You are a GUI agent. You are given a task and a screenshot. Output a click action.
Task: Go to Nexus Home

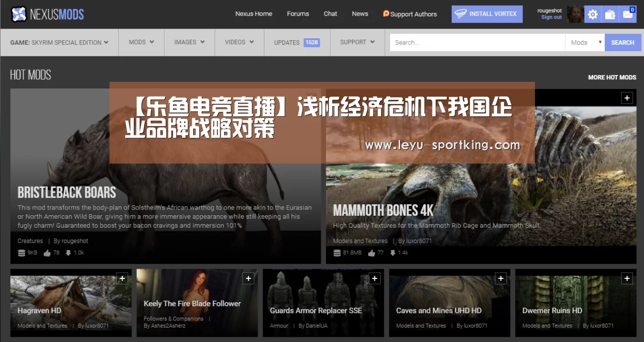[x=253, y=14]
